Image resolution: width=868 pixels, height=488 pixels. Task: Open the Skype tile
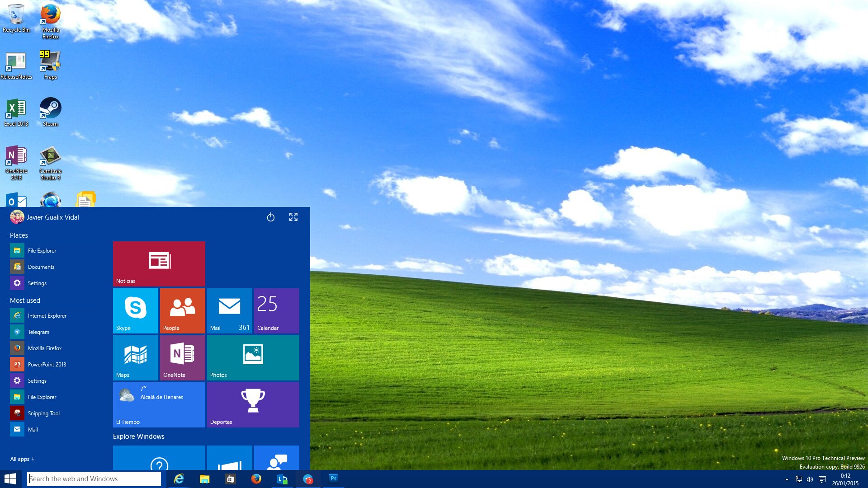[x=135, y=311]
